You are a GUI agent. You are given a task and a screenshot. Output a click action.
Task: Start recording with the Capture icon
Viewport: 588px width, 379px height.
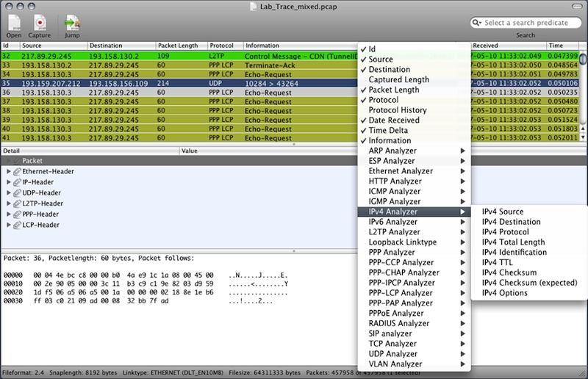pos(39,23)
